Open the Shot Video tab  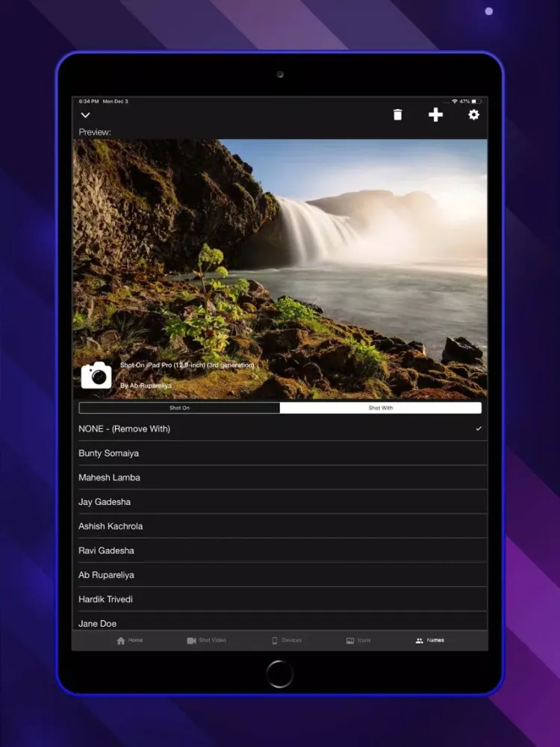(206, 640)
